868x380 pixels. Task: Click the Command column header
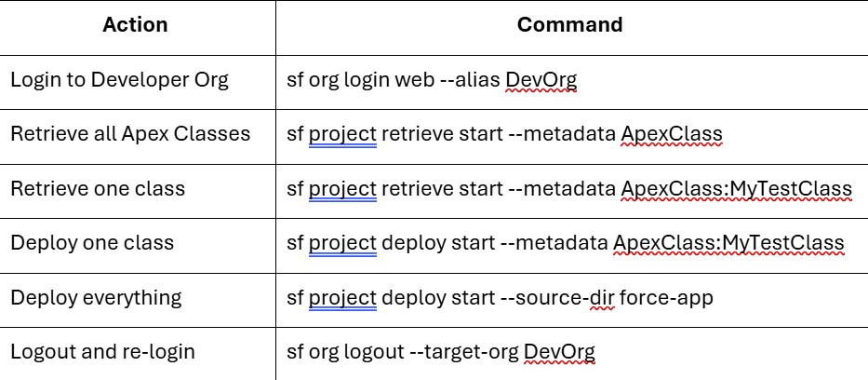coord(569,25)
